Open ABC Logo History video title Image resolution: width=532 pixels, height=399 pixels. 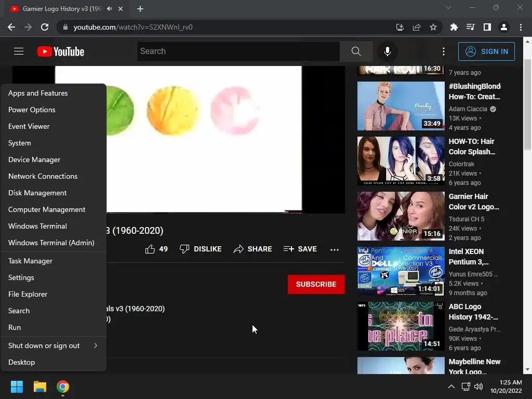pos(473,312)
